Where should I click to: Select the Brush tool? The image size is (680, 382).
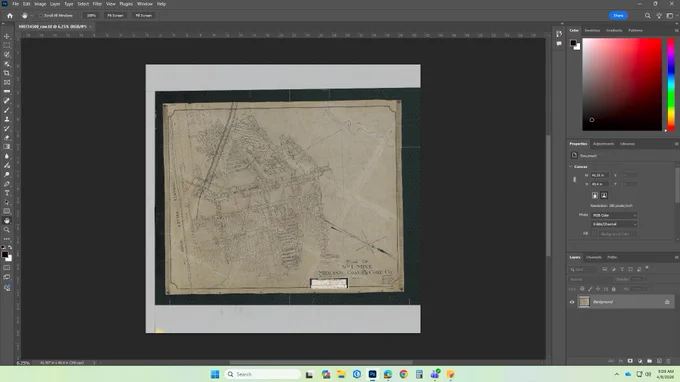[7, 110]
